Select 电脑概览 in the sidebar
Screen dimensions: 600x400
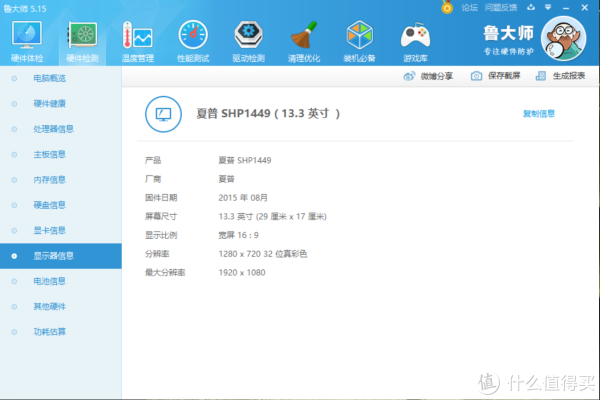click(50, 77)
